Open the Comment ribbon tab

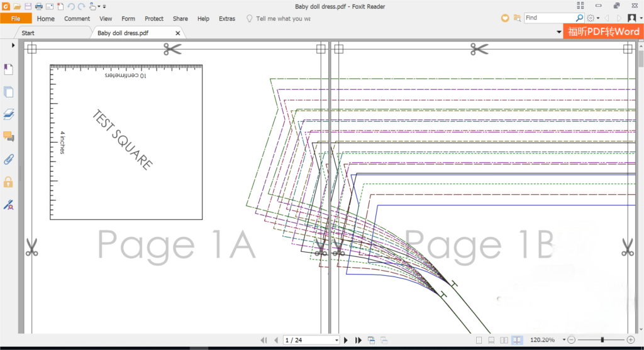point(77,19)
